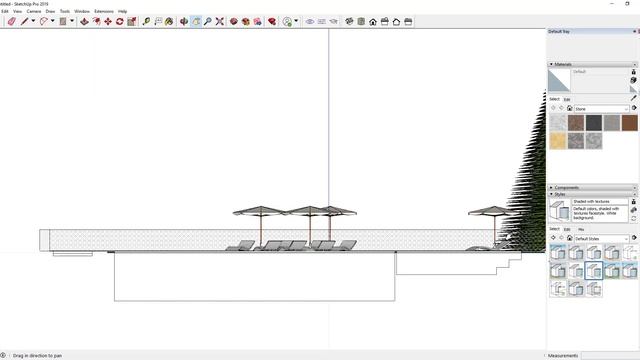640x360 pixels.
Task: Open the Shapes tool dropdown arrow
Action: (72, 21)
